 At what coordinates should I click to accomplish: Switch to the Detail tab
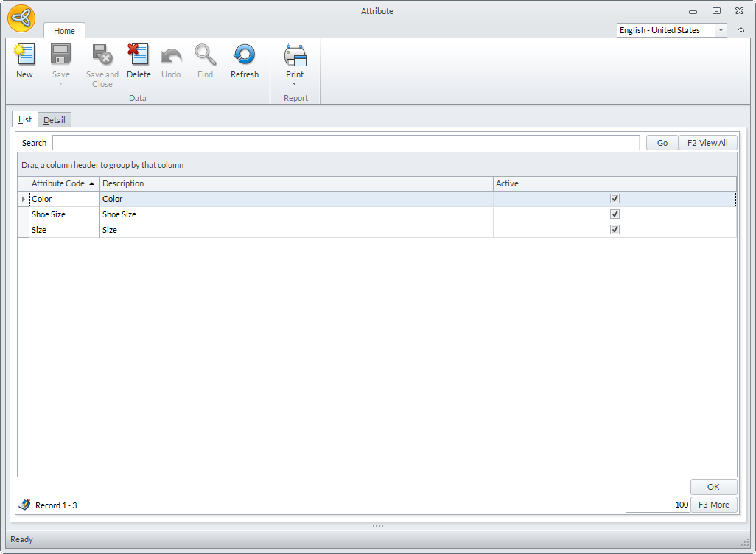(55, 120)
